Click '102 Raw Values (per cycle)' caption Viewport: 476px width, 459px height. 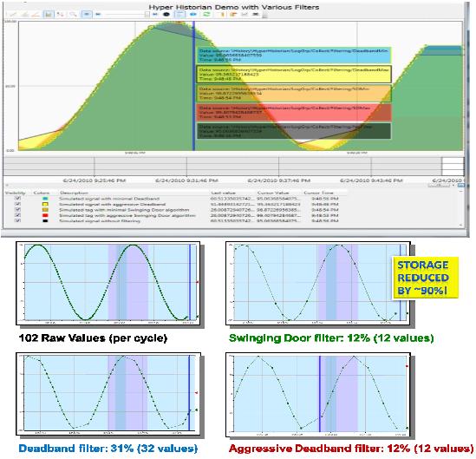[x=93, y=338]
